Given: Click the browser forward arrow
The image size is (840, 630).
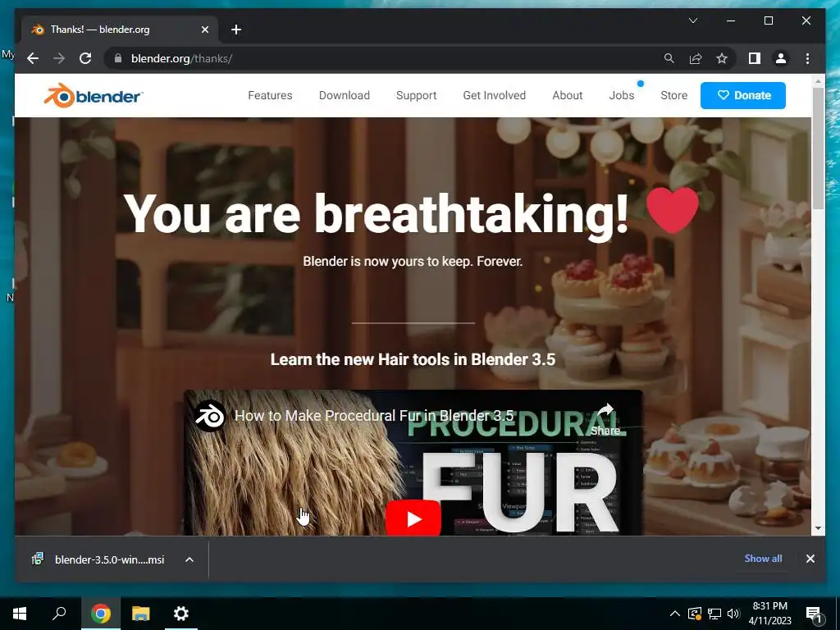Looking at the screenshot, I should [x=59, y=58].
